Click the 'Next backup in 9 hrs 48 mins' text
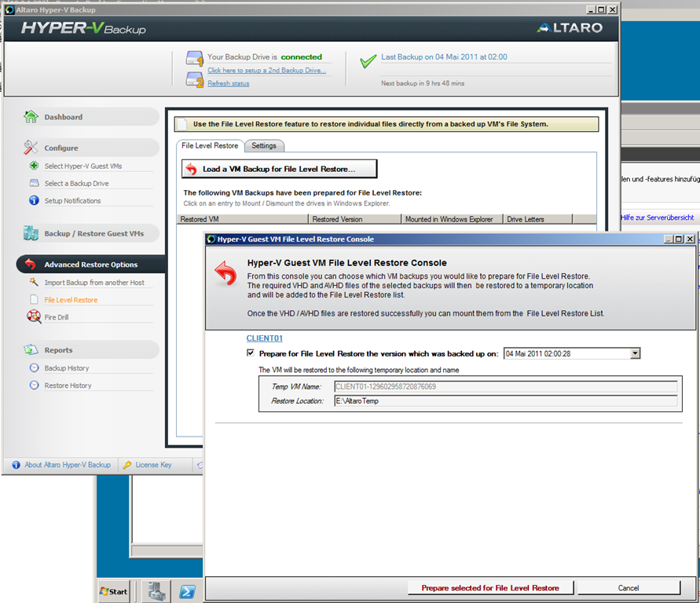Screen dimensions: 700x603 pyautogui.click(x=423, y=83)
